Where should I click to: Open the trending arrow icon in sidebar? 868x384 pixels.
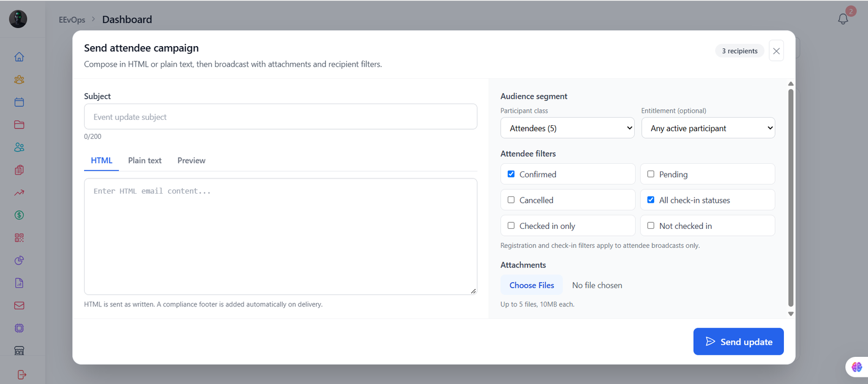(19, 193)
